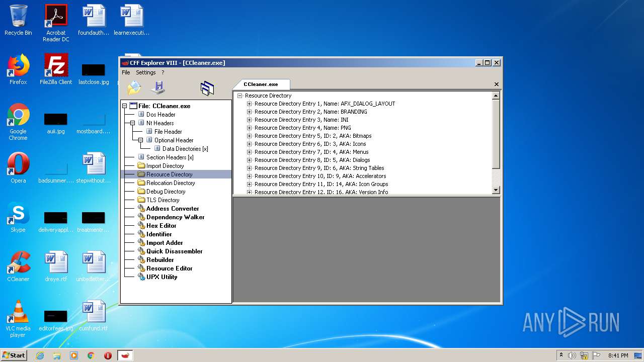This screenshot has width=644, height=362.
Task: Open the ? help menu
Action: coord(163,72)
